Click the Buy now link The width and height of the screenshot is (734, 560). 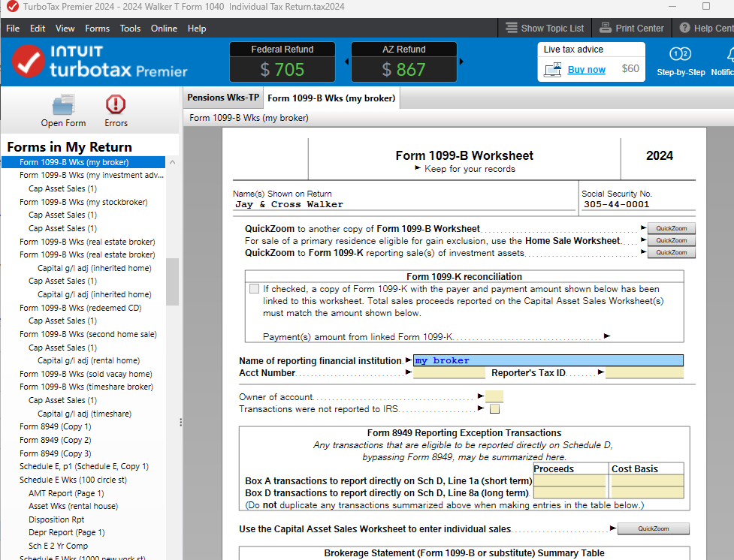point(586,69)
